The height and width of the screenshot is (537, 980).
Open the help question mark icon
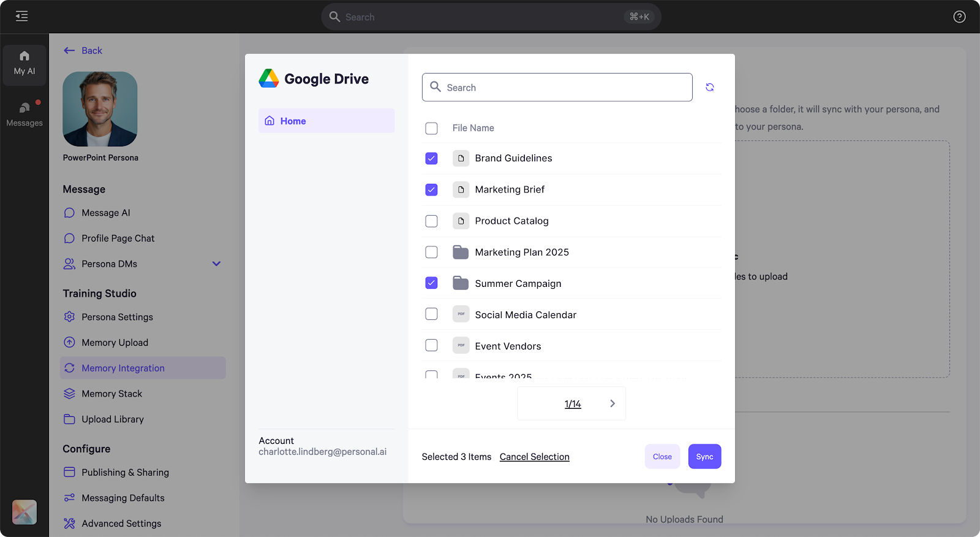point(959,17)
